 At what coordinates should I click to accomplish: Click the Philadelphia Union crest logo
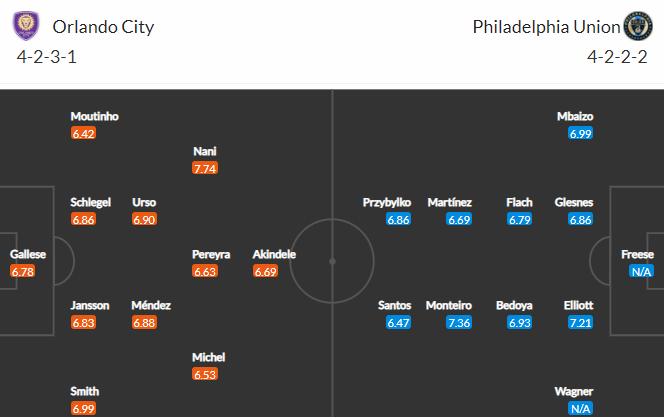coord(638,26)
